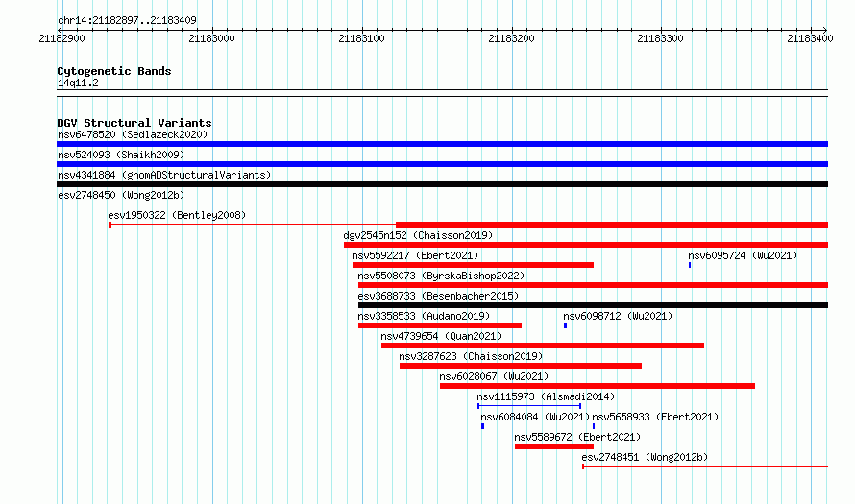Open the esv2748450 (Wong2012b) label

pos(121,195)
